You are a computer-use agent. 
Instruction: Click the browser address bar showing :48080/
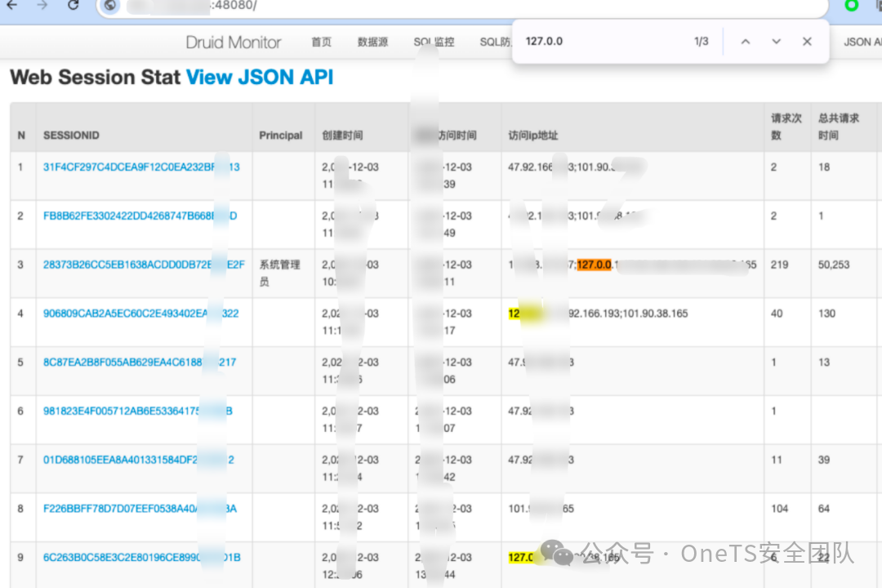[x=461, y=7]
